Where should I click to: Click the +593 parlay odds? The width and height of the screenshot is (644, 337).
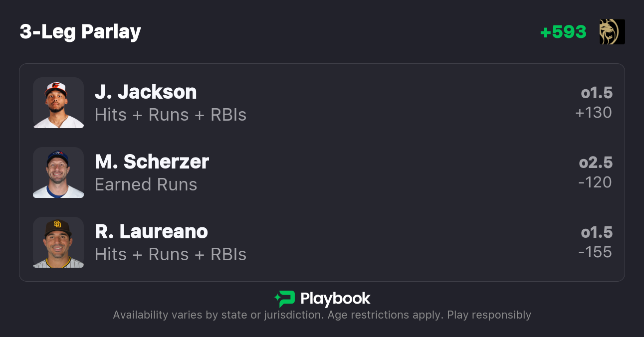(563, 32)
